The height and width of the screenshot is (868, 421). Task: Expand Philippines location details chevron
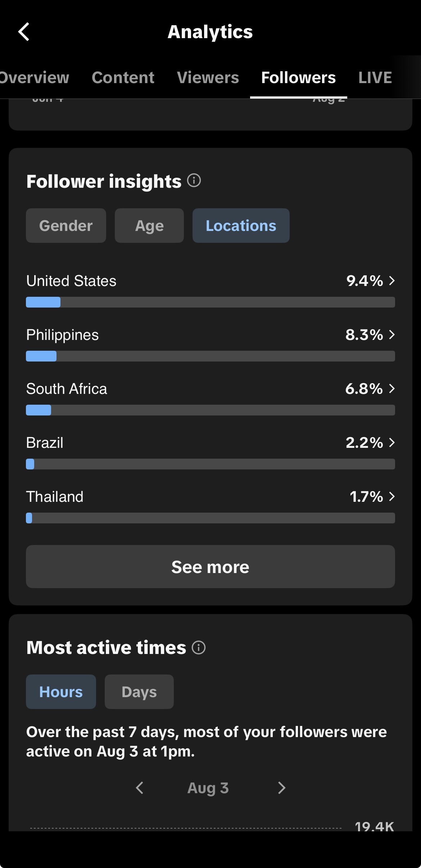(392, 335)
